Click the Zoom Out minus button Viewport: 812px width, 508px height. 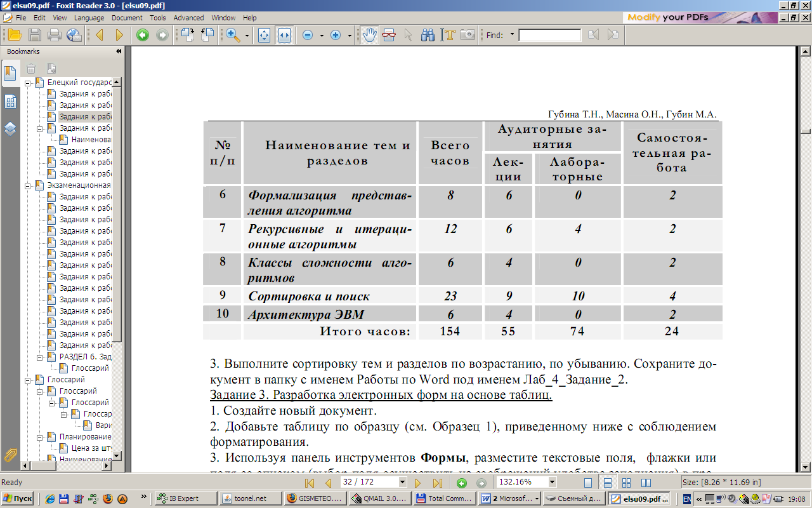click(x=308, y=35)
